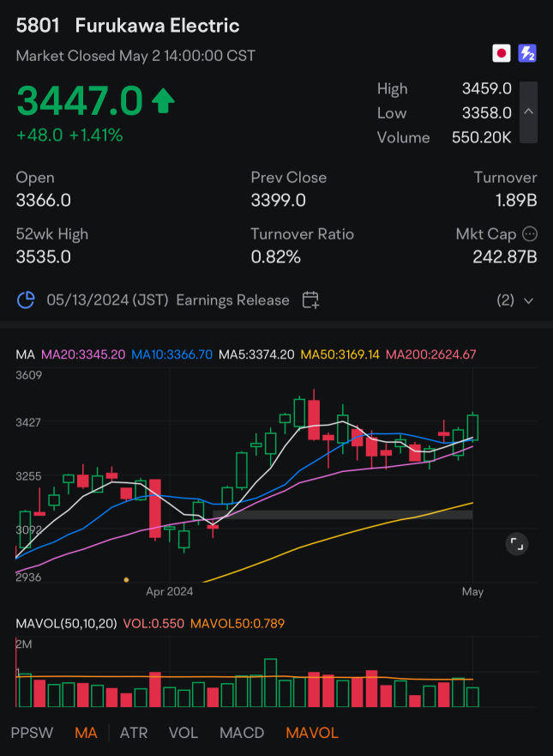
Task: Tap the Turnover 1.89B value
Action: click(x=516, y=201)
